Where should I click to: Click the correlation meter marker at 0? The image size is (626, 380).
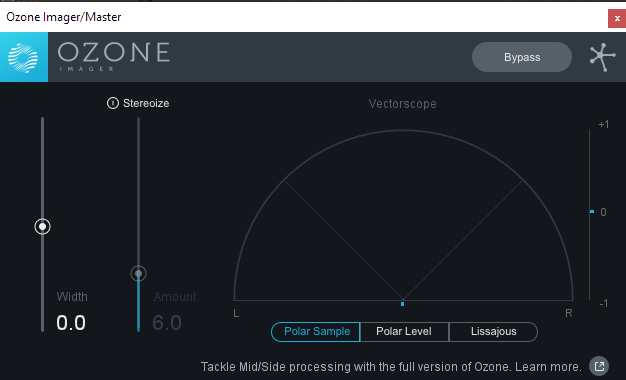(592, 212)
